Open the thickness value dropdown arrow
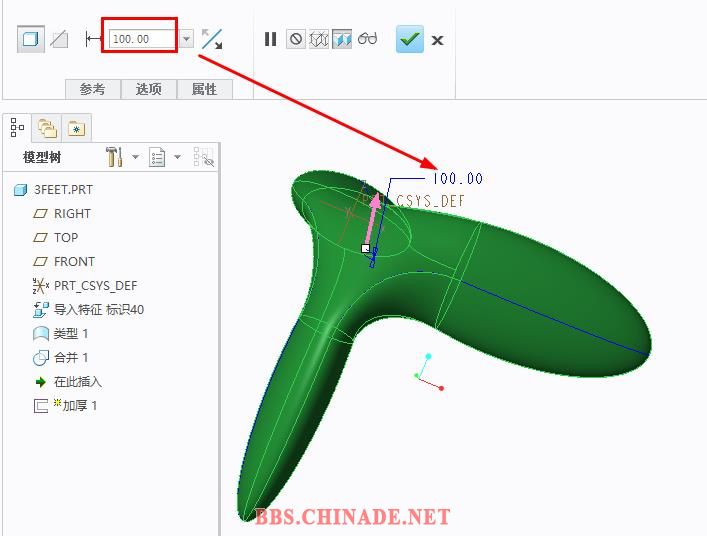 tap(186, 39)
